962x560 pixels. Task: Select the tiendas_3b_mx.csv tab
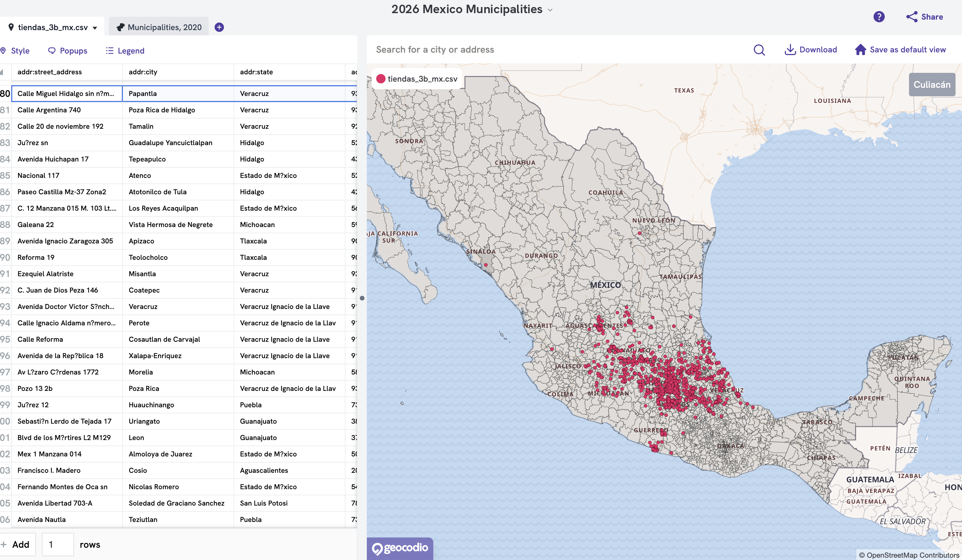[52, 27]
